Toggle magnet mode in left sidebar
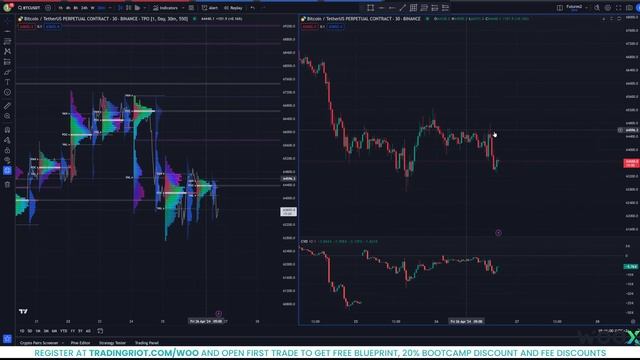640x360 pixels. click(7, 130)
